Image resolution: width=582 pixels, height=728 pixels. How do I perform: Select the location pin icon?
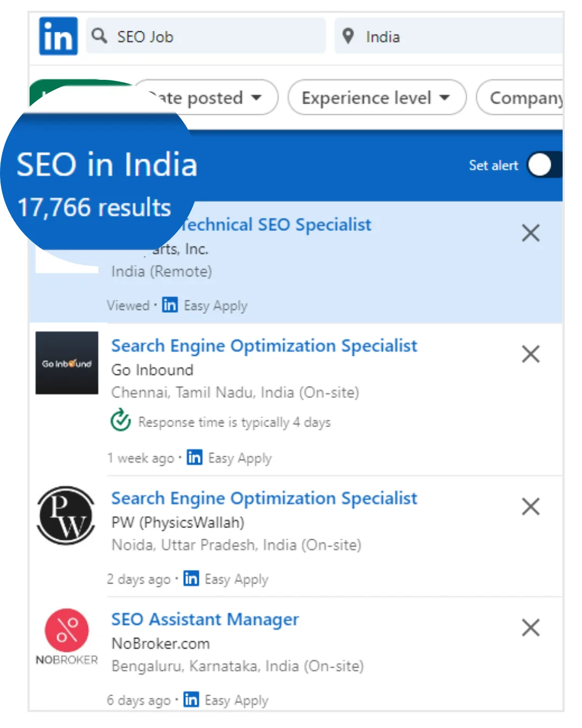[348, 36]
